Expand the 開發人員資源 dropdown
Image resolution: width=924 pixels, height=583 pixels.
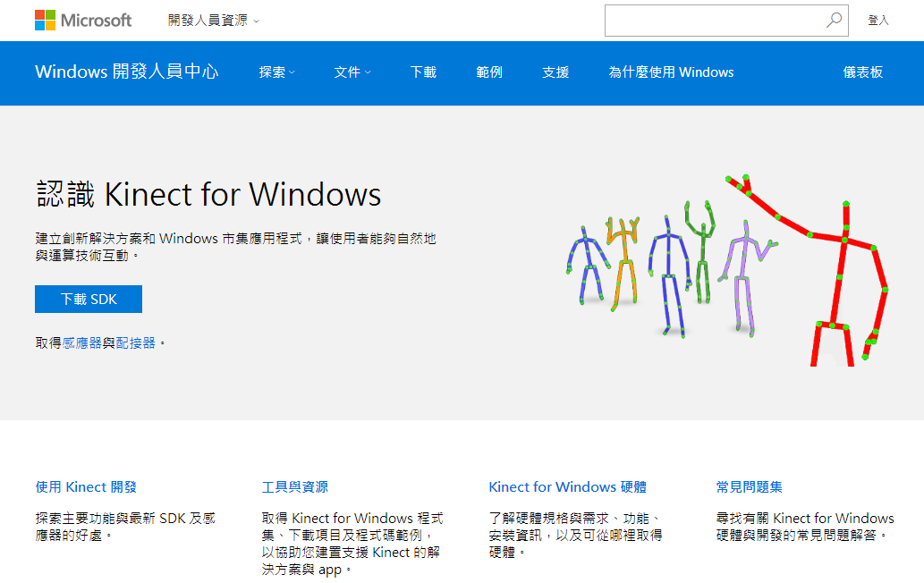click(x=213, y=21)
